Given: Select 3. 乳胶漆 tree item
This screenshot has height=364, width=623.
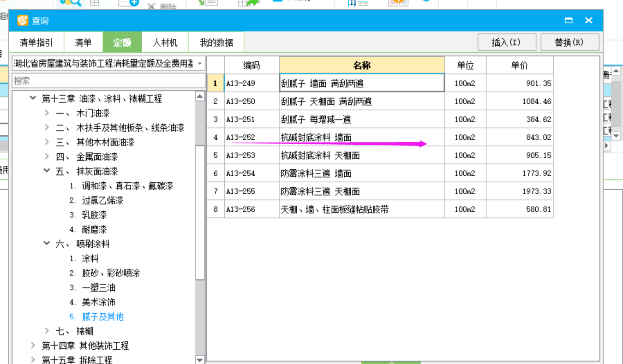Looking at the screenshot, I should [88, 215].
